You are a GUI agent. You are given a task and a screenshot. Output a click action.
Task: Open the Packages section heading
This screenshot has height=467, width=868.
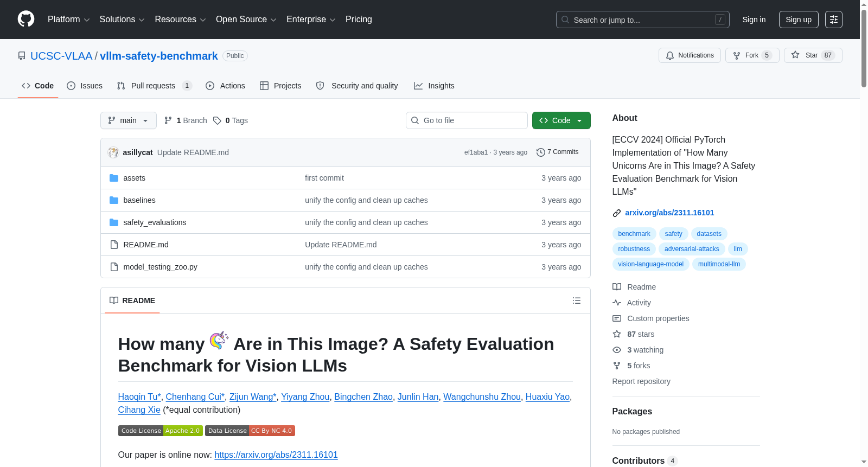tap(632, 411)
